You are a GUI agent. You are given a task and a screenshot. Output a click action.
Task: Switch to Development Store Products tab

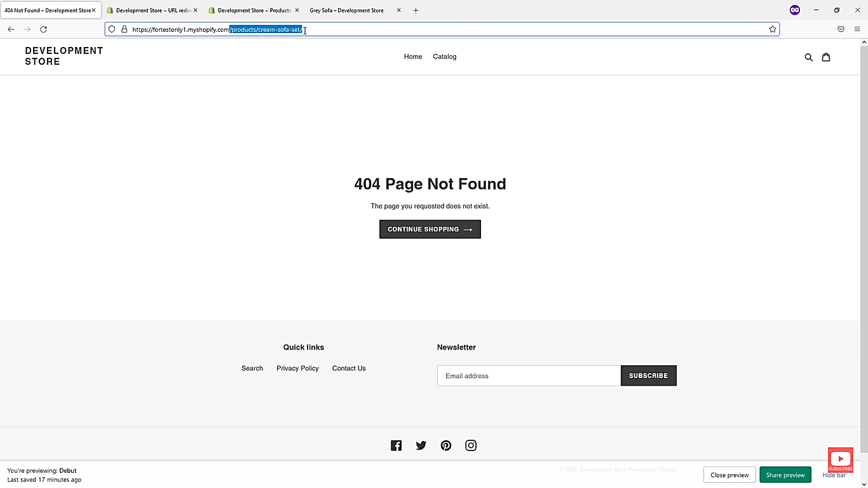[254, 10]
